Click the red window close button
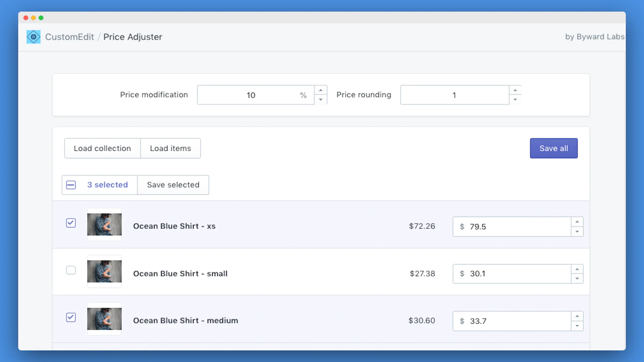 point(26,18)
